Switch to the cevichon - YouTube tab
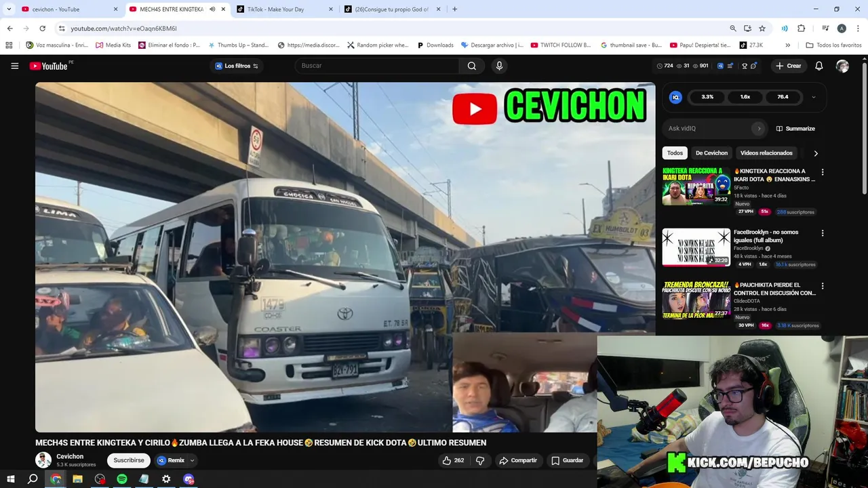Viewport: 868px width, 488px height. pyautogui.click(x=70, y=9)
